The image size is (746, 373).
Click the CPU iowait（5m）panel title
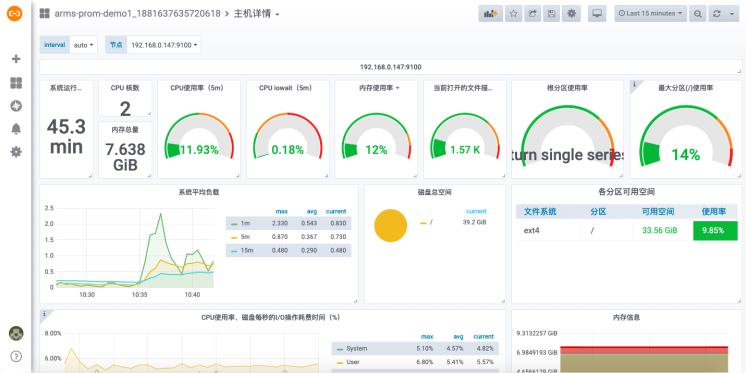click(285, 88)
